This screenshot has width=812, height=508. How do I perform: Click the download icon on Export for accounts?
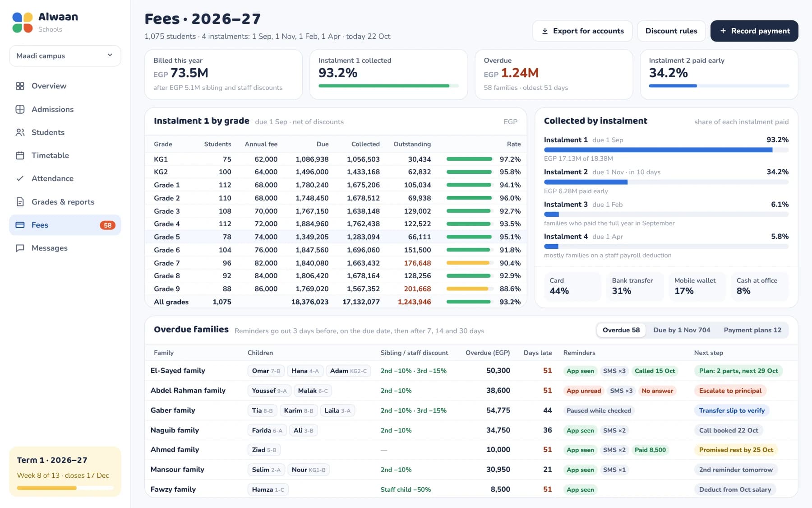[x=545, y=31]
